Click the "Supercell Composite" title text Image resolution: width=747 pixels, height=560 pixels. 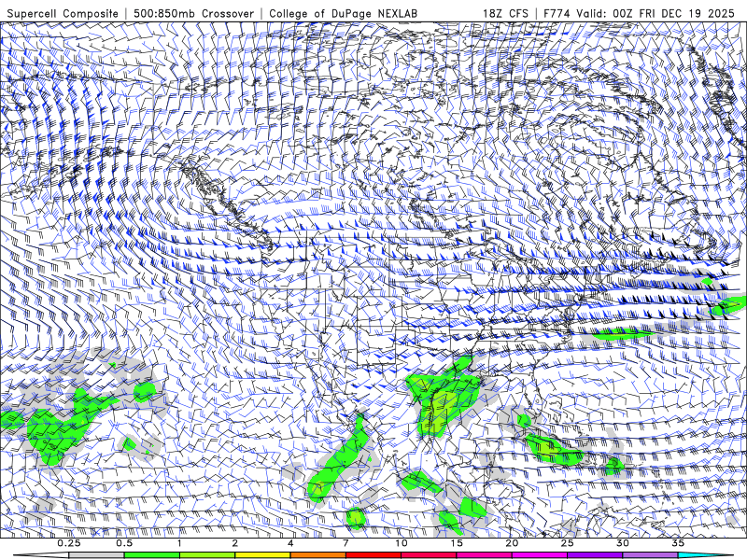(63, 13)
